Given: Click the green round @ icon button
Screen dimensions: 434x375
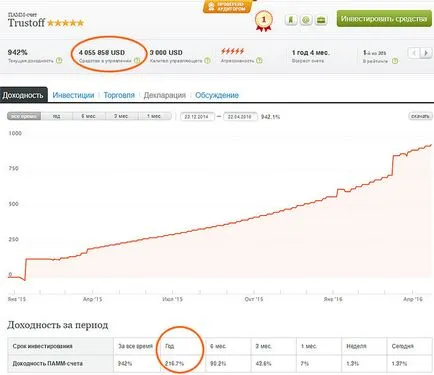Looking at the screenshot, I should [x=306, y=20].
